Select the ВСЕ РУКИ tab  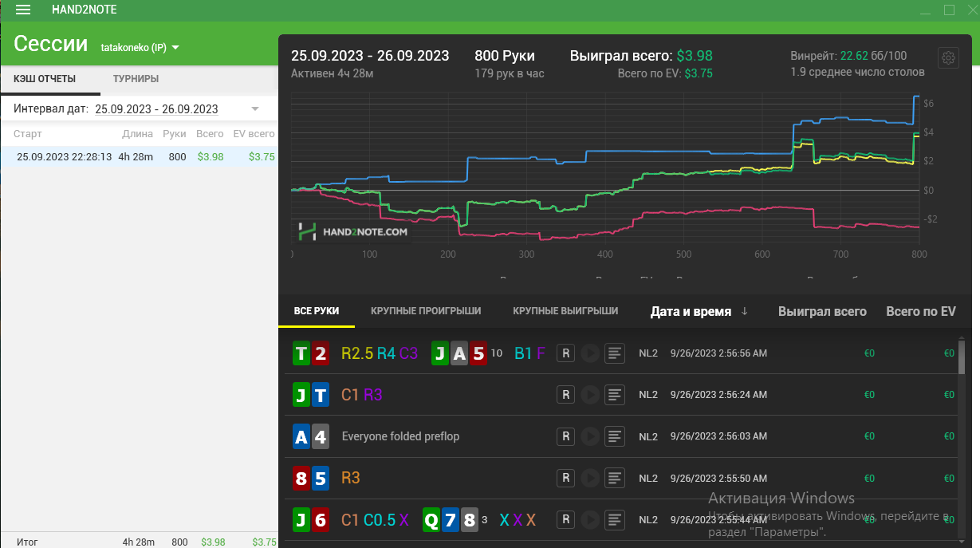pos(317,311)
